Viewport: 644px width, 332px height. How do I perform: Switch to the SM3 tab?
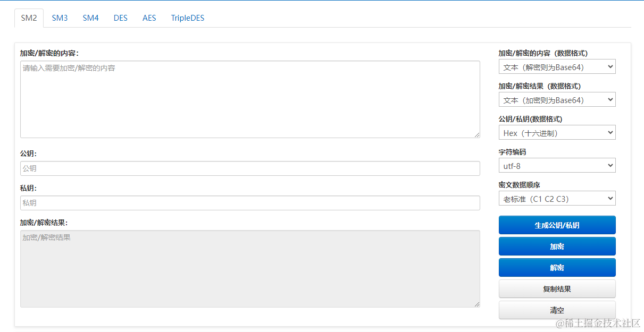(60, 18)
